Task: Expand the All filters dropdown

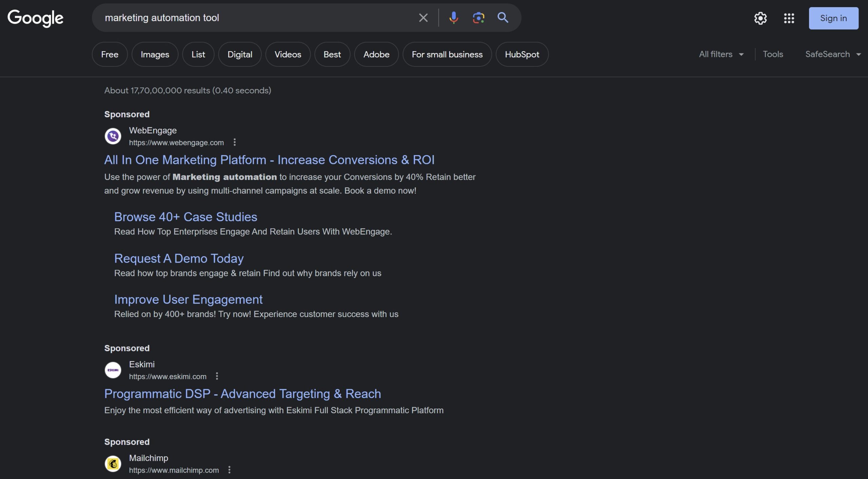Action: 721,54
